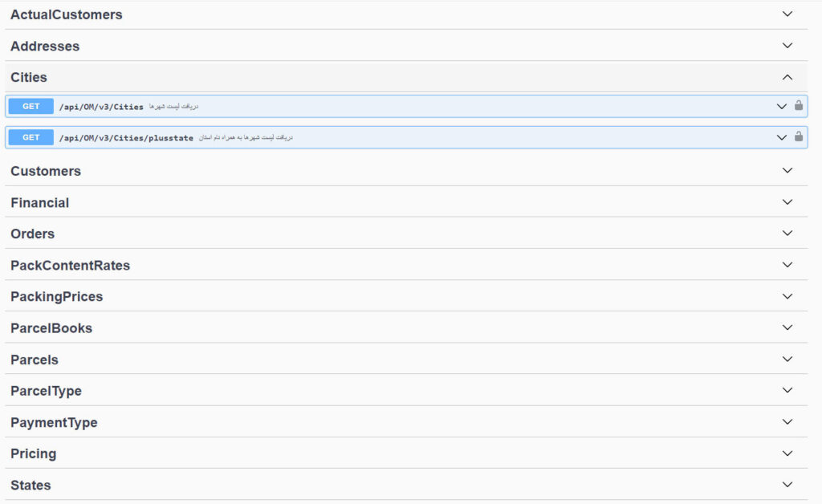This screenshot has height=504, width=822.
Task: Expand States section using its chevron
Action: click(787, 485)
